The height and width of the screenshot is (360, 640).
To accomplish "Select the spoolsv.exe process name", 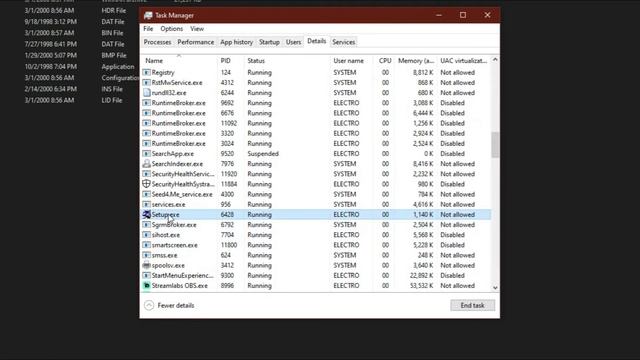I will 168,265.
